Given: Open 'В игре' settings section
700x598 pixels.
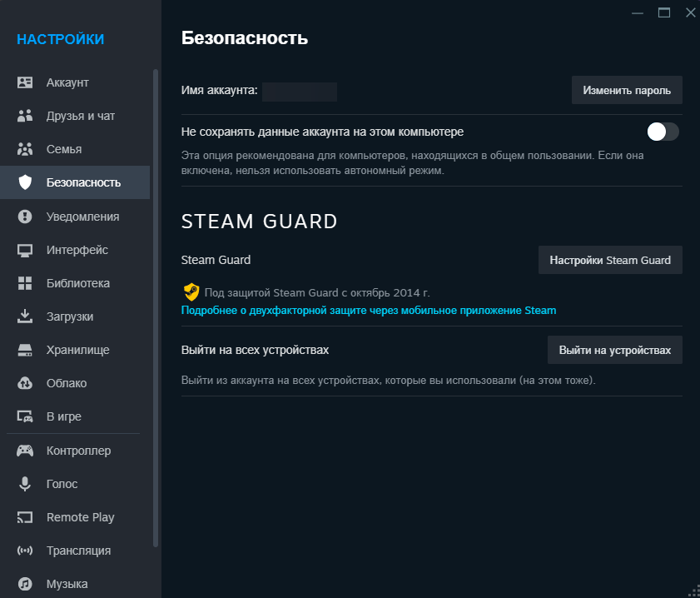Looking at the screenshot, I should [75, 416].
